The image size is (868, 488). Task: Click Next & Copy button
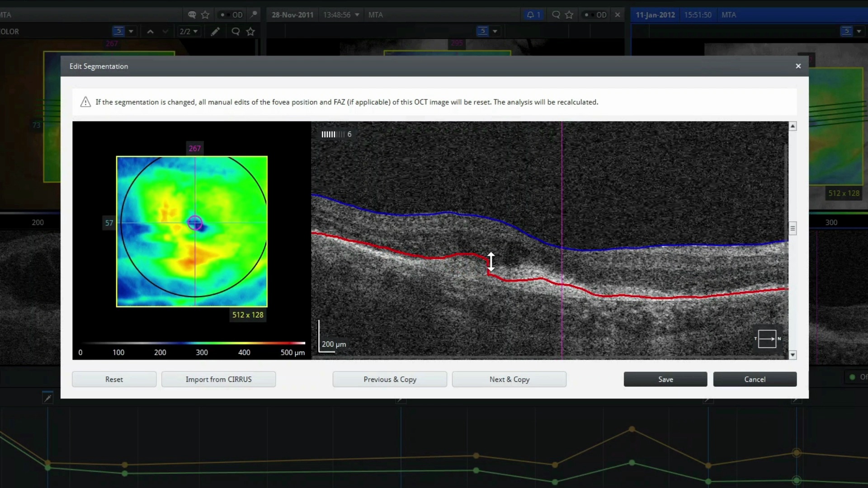[509, 379]
